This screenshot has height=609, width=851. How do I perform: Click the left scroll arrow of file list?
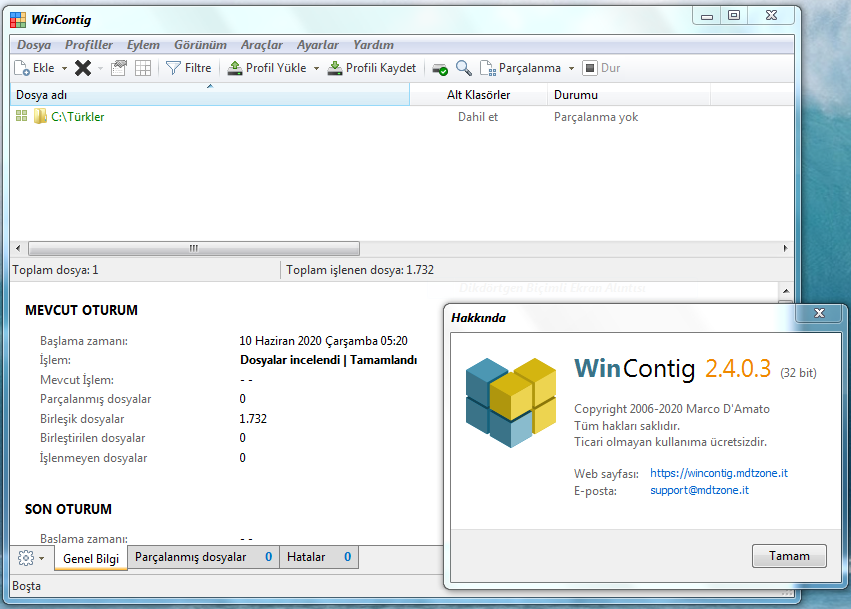18,249
